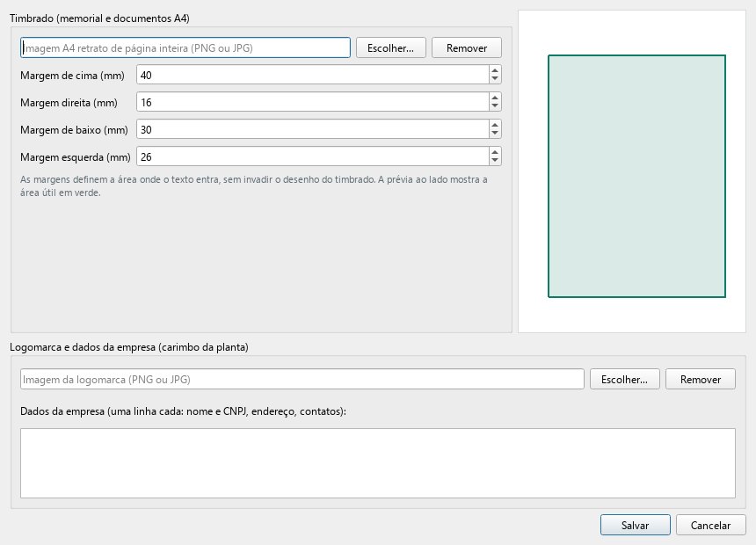Decrease the Margem de cima value

(495, 80)
